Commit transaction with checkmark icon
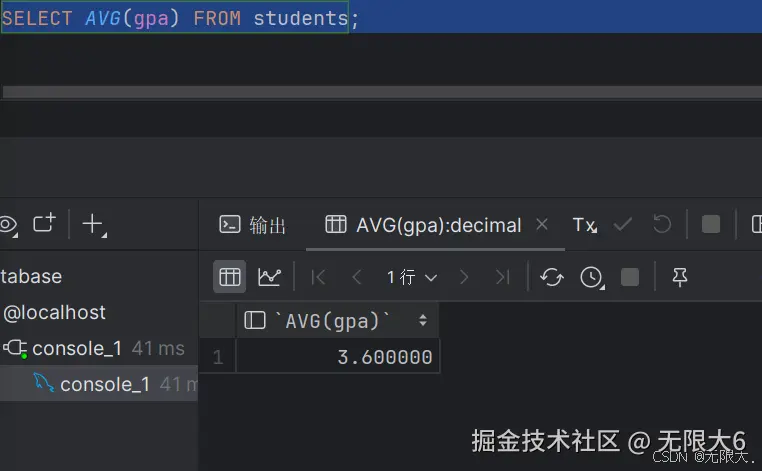762x471 pixels. click(x=623, y=224)
